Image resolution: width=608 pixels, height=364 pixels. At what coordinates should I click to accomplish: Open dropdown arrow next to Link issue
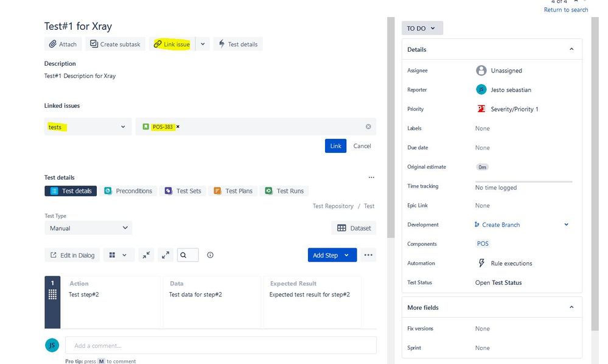(203, 44)
